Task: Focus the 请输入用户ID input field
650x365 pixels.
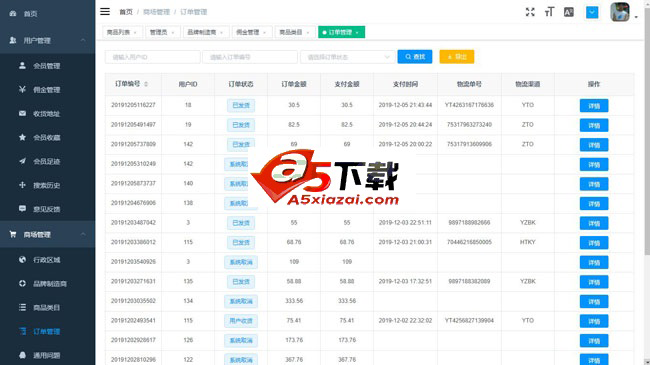Action: pos(153,57)
